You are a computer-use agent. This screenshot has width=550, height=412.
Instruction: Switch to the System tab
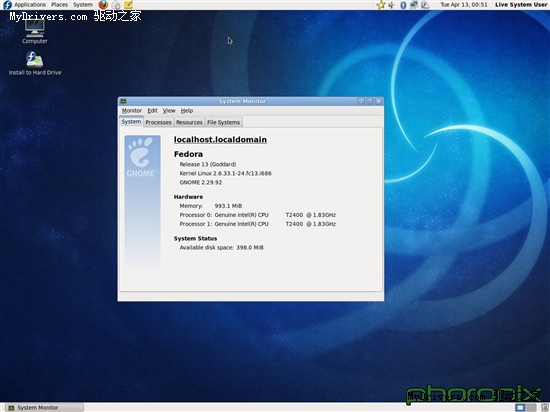[131, 122]
